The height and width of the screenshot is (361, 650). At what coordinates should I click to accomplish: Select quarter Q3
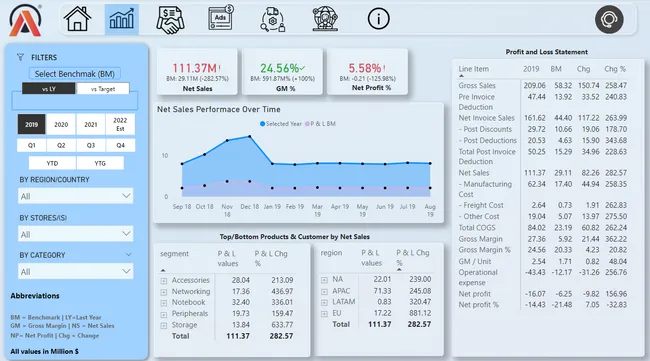coord(91,145)
